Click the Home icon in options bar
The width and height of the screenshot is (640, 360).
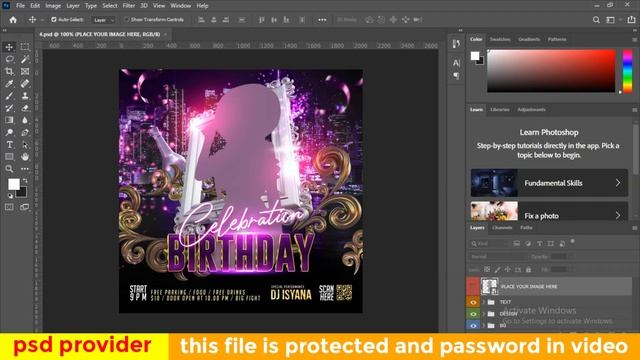click(x=13, y=20)
